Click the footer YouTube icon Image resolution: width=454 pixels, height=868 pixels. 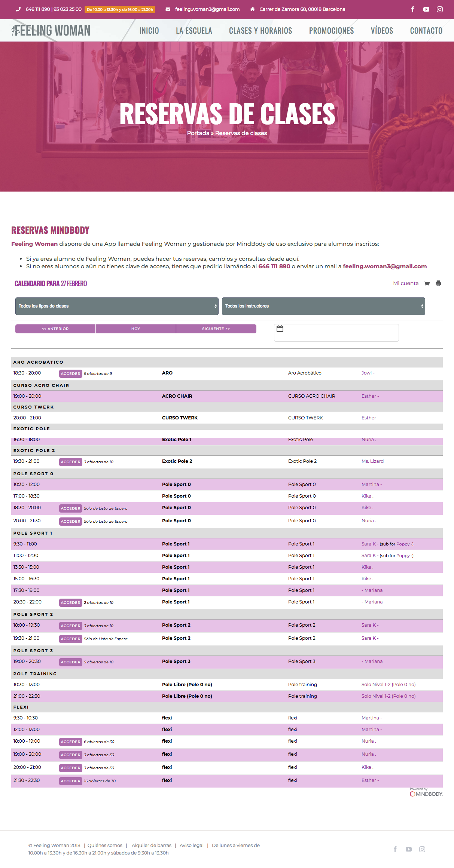click(x=408, y=849)
